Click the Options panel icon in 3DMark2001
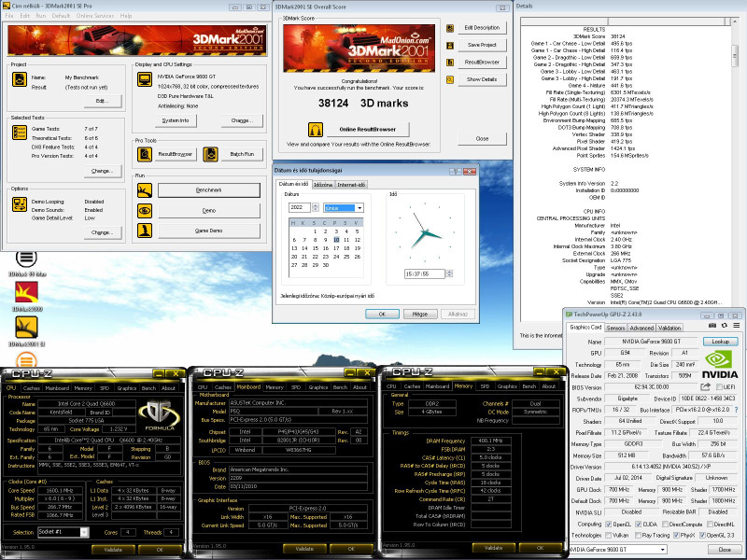This screenshot has height=560, width=747. pyautogui.click(x=20, y=203)
